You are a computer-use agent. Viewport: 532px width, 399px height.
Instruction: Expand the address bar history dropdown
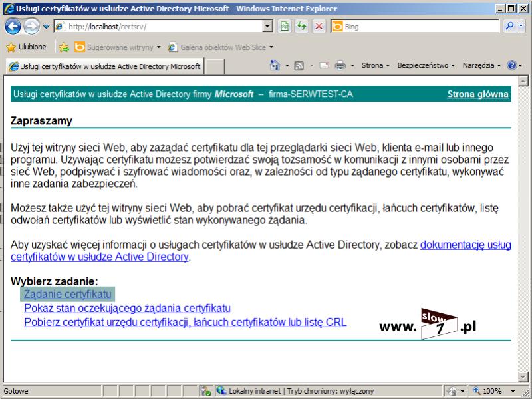coord(268,26)
